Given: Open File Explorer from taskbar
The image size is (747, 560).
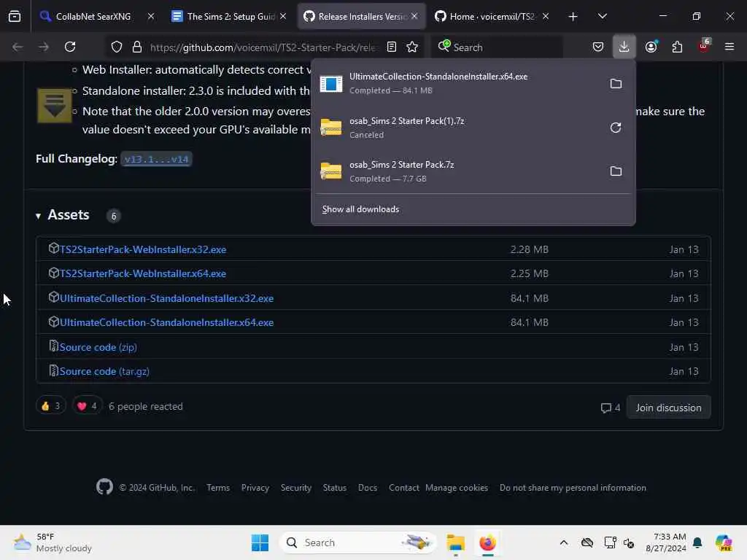Looking at the screenshot, I should pos(455,542).
